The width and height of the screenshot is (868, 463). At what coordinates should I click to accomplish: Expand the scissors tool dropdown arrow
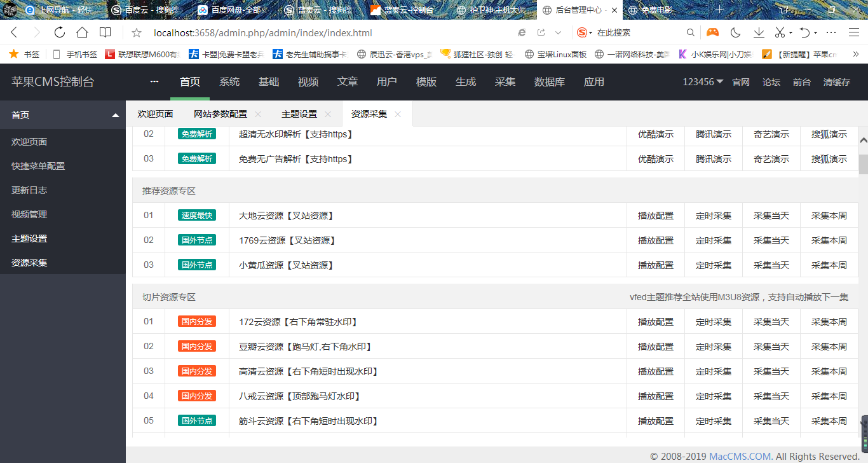tap(790, 32)
